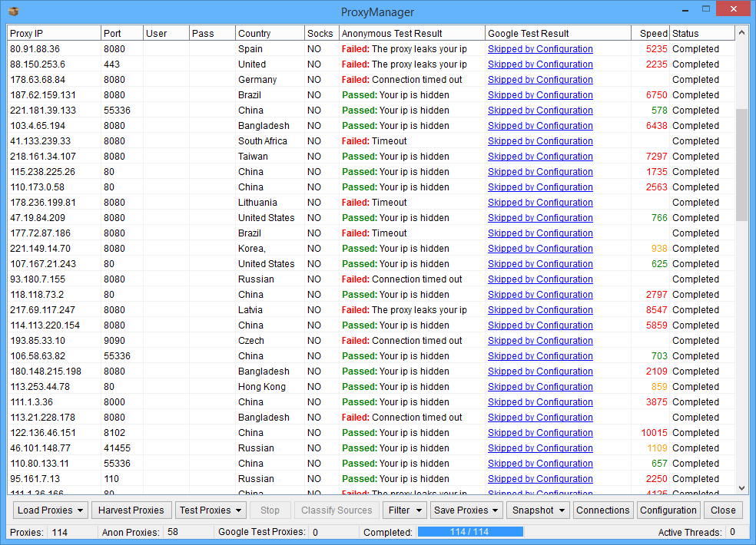
Task: Expand the Snapshot dropdown button
Action: pyautogui.click(x=538, y=510)
